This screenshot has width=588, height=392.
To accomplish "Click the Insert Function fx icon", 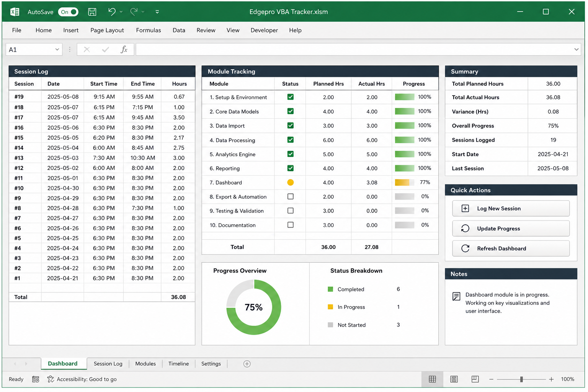I will tap(124, 49).
